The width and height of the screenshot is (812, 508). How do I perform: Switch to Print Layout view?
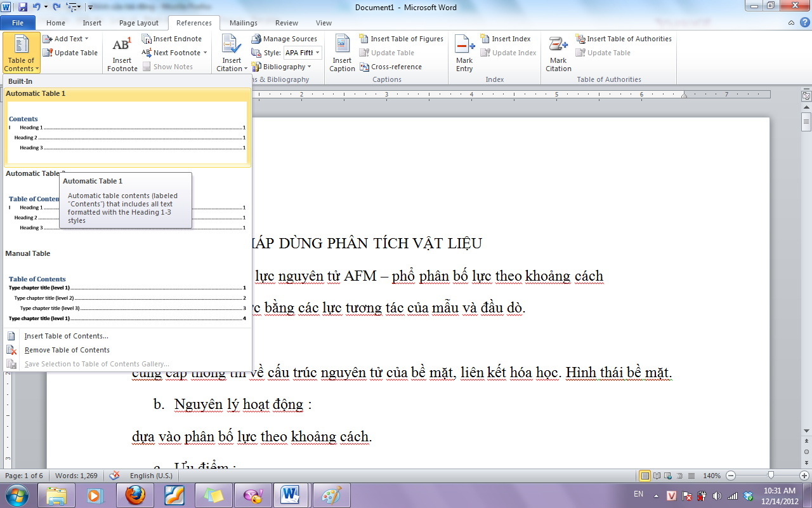[645, 476]
